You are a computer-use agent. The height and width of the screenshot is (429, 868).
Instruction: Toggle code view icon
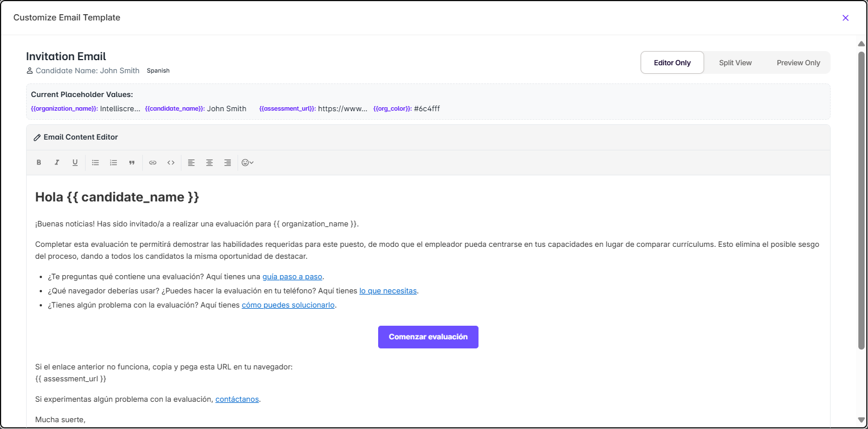171,163
